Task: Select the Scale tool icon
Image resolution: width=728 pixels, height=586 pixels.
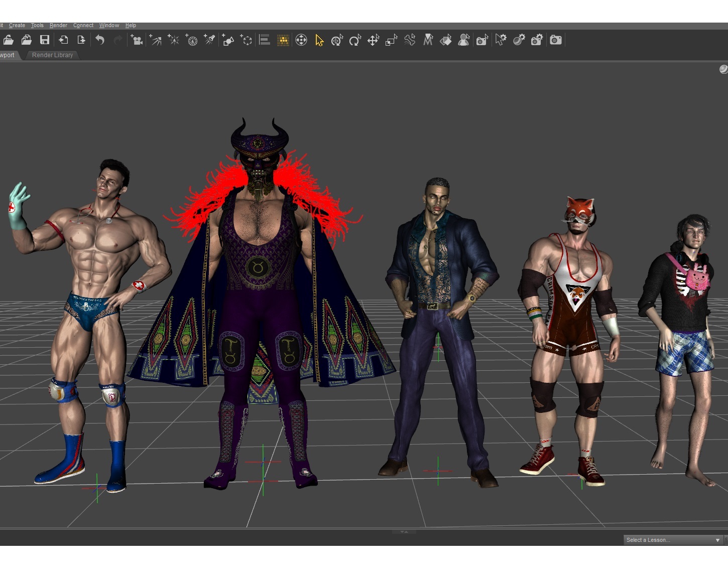Action: pyautogui.click(x=391, y=40)
